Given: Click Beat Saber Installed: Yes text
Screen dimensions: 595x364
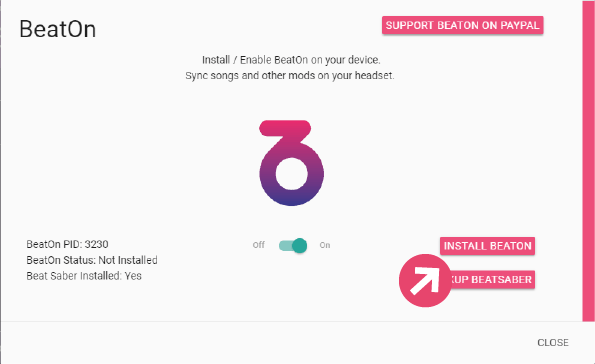Looking at the screenshot, I should [84, 276].
